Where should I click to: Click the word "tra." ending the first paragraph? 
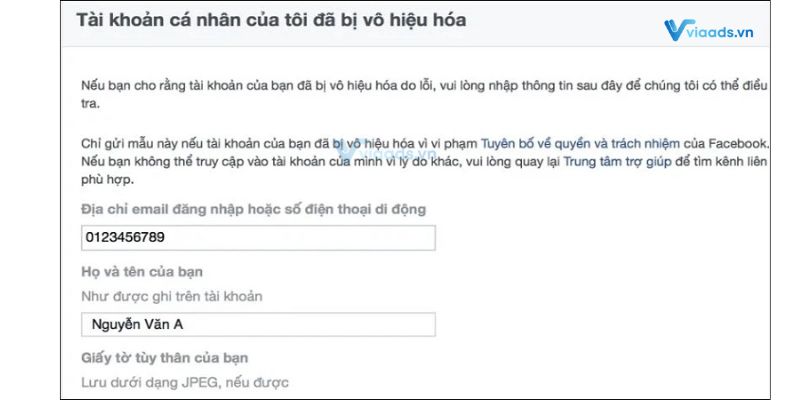pos(91,104)
